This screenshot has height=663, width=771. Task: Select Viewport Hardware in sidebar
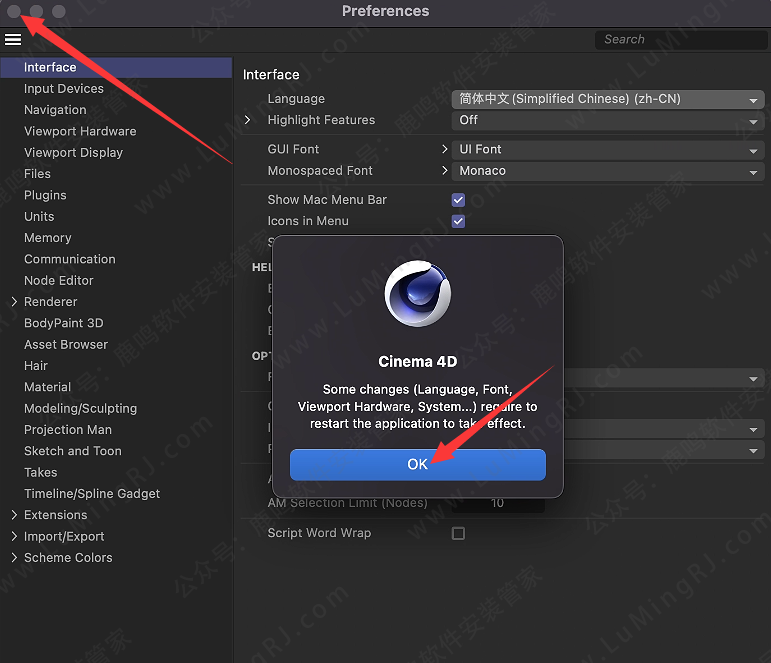[80, 131]
